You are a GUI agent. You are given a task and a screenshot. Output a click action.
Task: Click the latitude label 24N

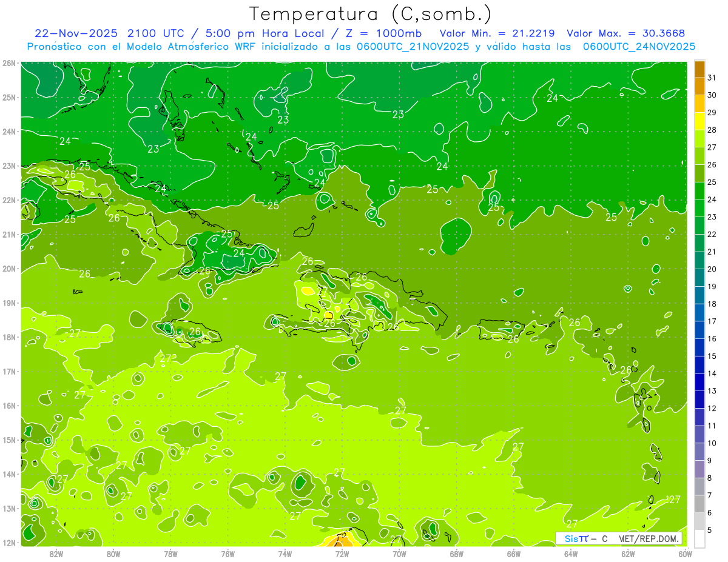coord(8,132)
